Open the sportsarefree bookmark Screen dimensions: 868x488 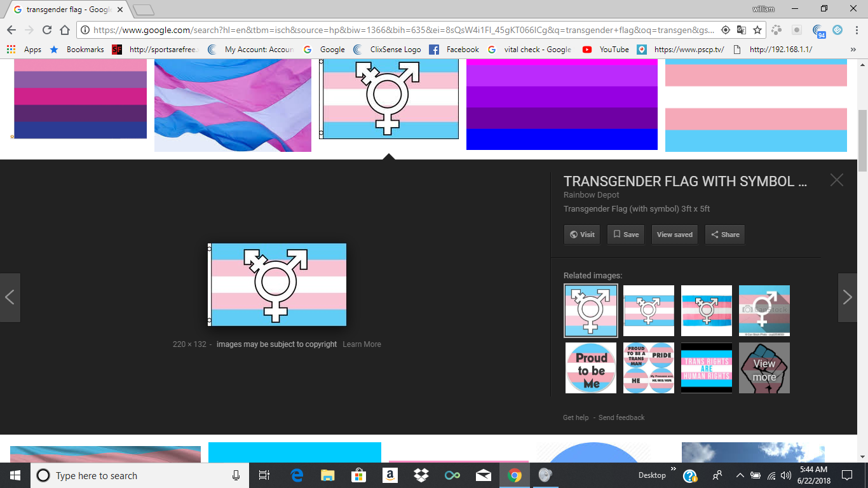pyautogui.click(x=155, y=50)
